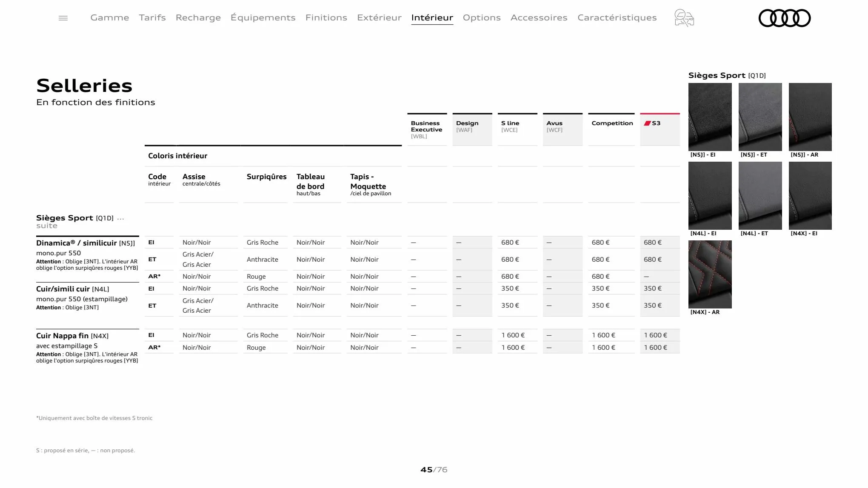868x488 pixels.
Task: Click the Gris Roche cell in Cuir Nappa EI row
Action: tap(263, 335)
